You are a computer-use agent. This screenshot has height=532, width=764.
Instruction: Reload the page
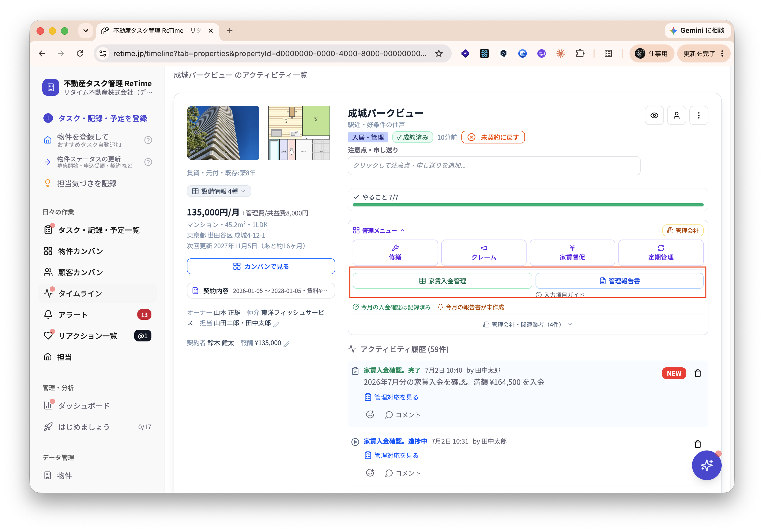coord(80,53)
